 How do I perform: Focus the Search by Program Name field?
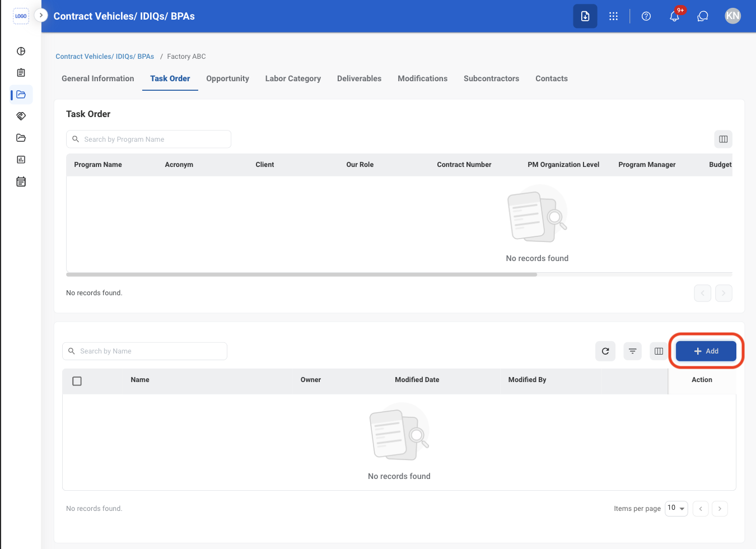pyautogui.click(x=148, y=139)
